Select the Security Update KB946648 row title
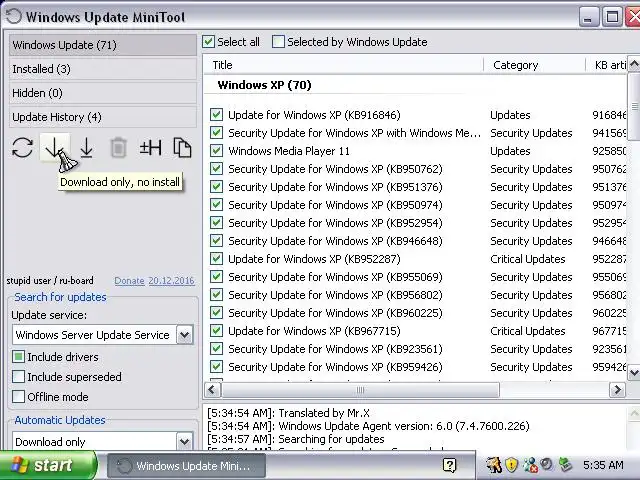The image size is (640, 480). point(335,240)
